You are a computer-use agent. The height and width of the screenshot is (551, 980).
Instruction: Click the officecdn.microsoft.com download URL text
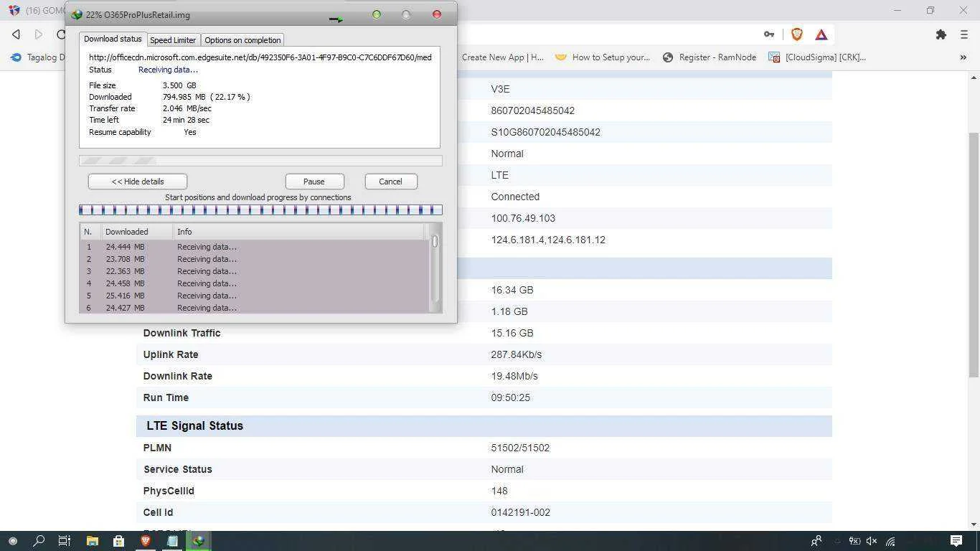click(x=260, y=57)
